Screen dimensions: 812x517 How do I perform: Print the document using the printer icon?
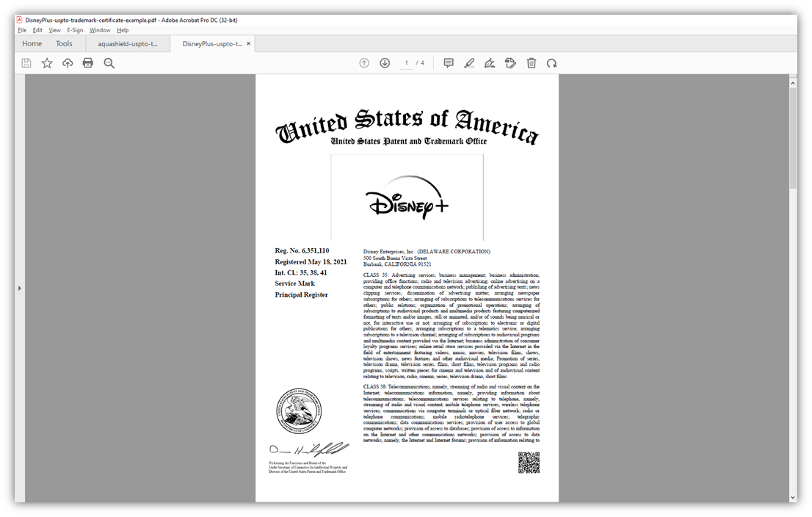tap(88, 63)
